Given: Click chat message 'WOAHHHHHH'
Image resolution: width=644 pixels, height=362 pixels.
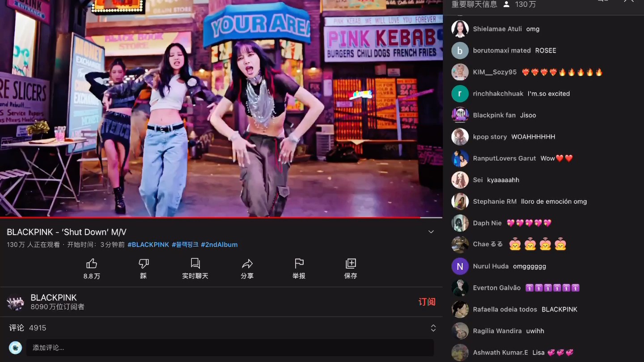Looking at the screenshot, I should point(533,137).
